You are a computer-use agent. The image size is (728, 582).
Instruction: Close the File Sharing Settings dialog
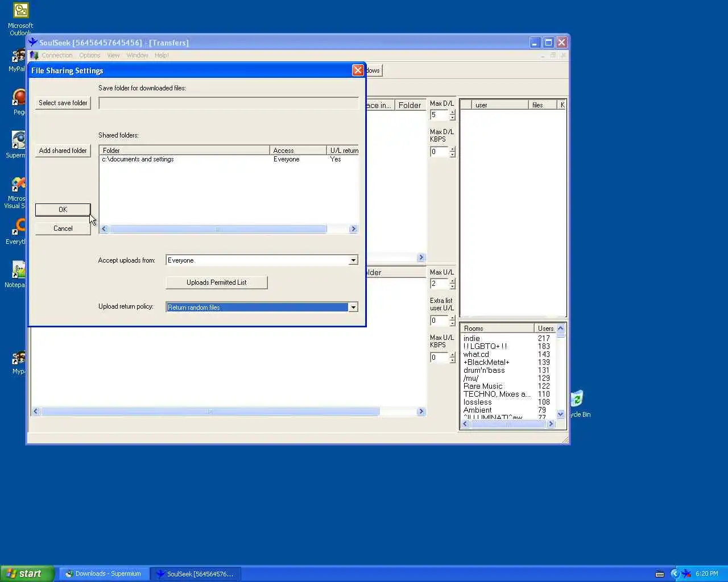click(358, 70)
